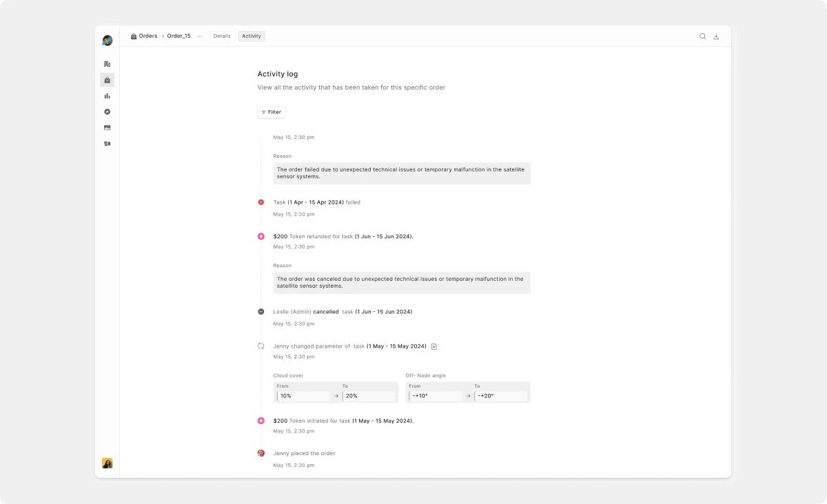Click the order failed reason message box

[x=402, y=173]
